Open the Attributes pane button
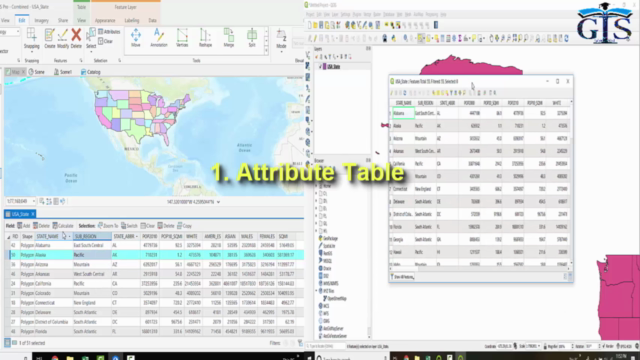The image size is (640, 360). point(109,31)
